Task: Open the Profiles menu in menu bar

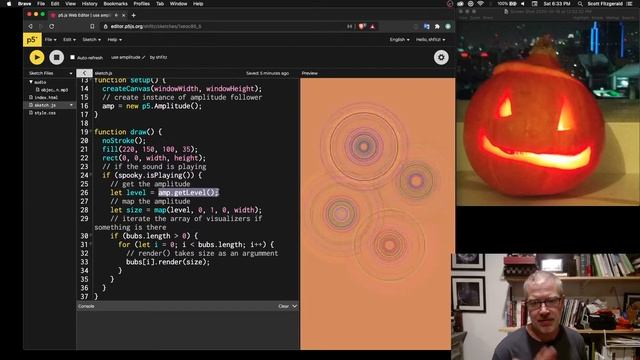Action: click(x=142, y=4)
